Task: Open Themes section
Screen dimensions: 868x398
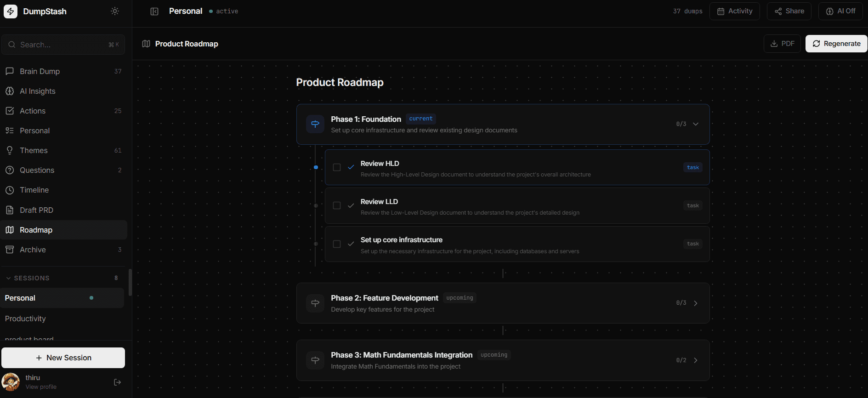Action: (x=63, y=150)
